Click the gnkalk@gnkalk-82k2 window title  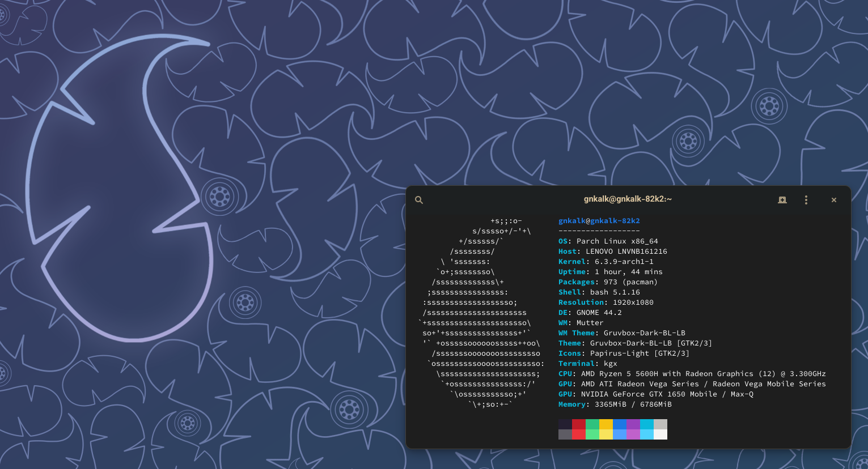point(628,199)
